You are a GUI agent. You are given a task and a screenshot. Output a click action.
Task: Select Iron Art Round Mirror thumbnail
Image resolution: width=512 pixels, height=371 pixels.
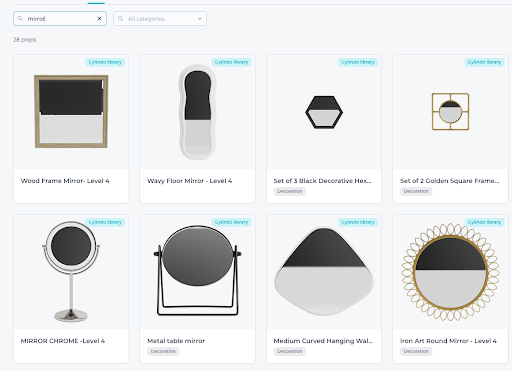pos(450,272)
